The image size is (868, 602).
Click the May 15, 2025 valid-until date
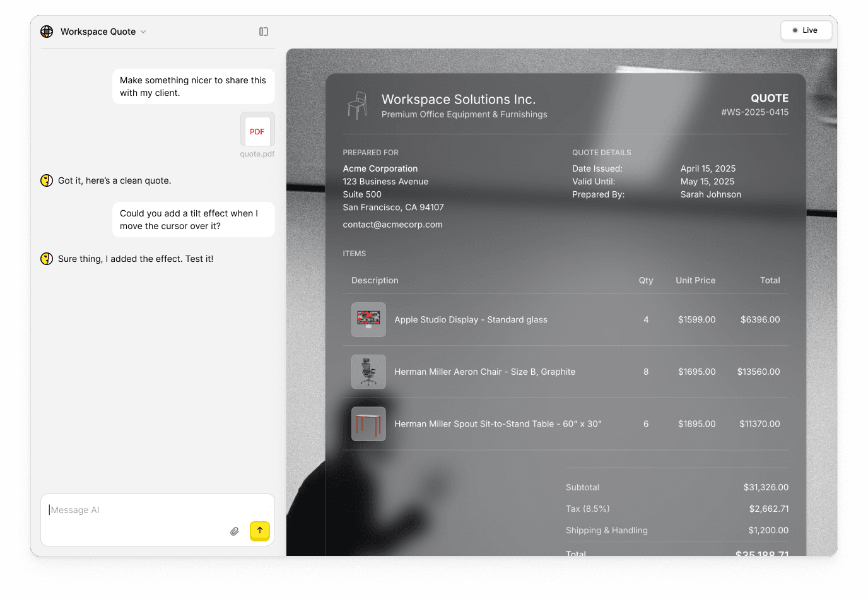coord(707,182)
